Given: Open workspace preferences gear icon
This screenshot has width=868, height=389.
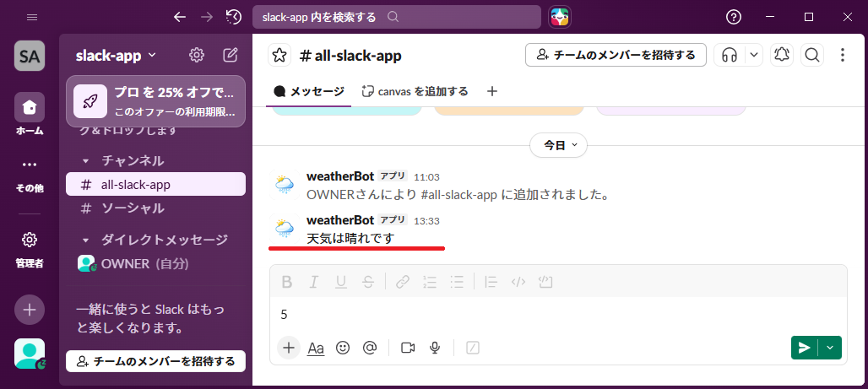Looking at the screenshot, I should pos(197,56).
